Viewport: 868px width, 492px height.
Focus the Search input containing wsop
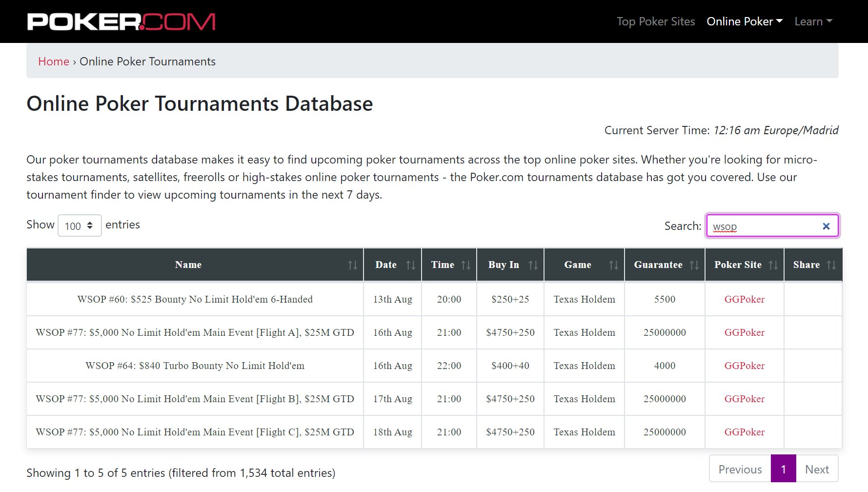pyautogui.click(x=772, y=226)
